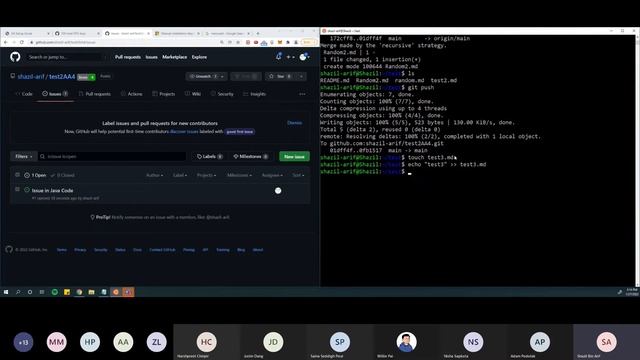Open Chrome from the taskbar
Image resolution: width=640 pixels, height=360 pixels.
79,292
